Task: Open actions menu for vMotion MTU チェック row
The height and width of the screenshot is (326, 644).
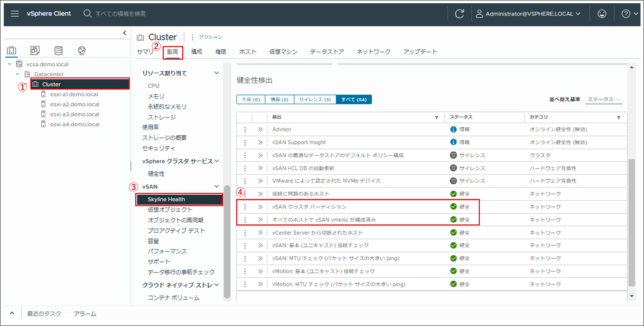Action: [245, 284]
